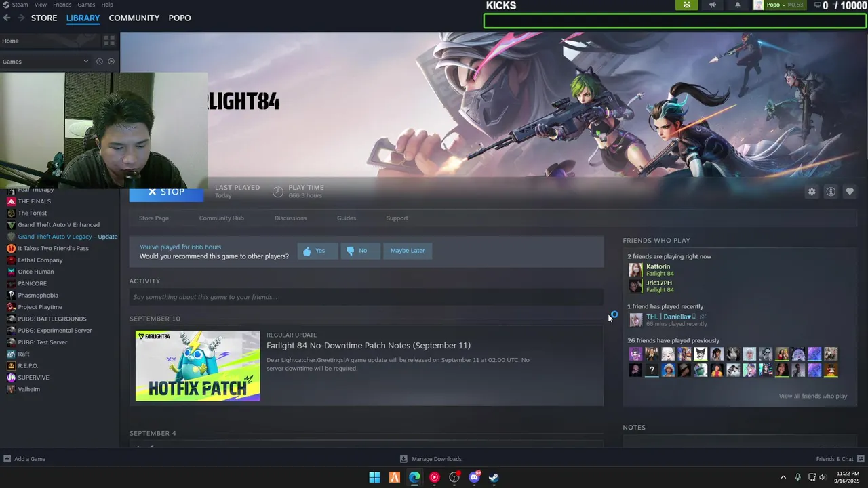Toggle favorite heart for Farlight 84
Screen dimensions: 868x488
(850, 192)
